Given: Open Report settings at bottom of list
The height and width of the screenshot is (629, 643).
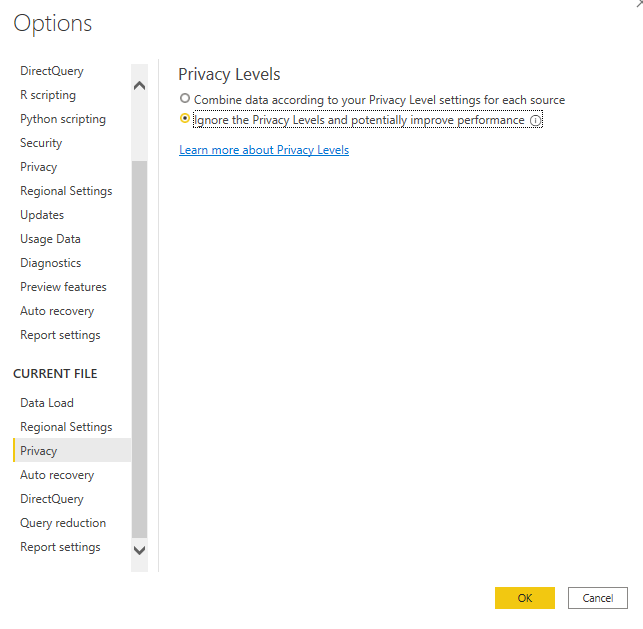Looking at the screenshot, I should (x=60, y=547).
